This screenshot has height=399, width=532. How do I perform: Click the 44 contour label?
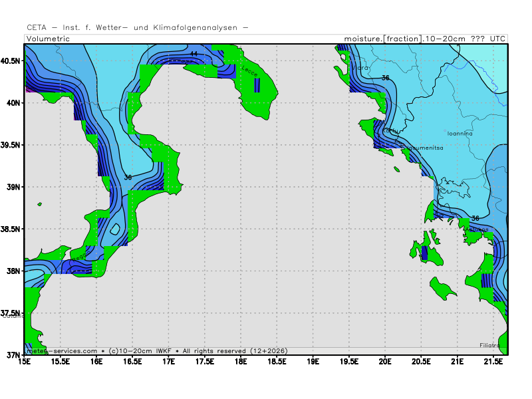tap(194, 54)
